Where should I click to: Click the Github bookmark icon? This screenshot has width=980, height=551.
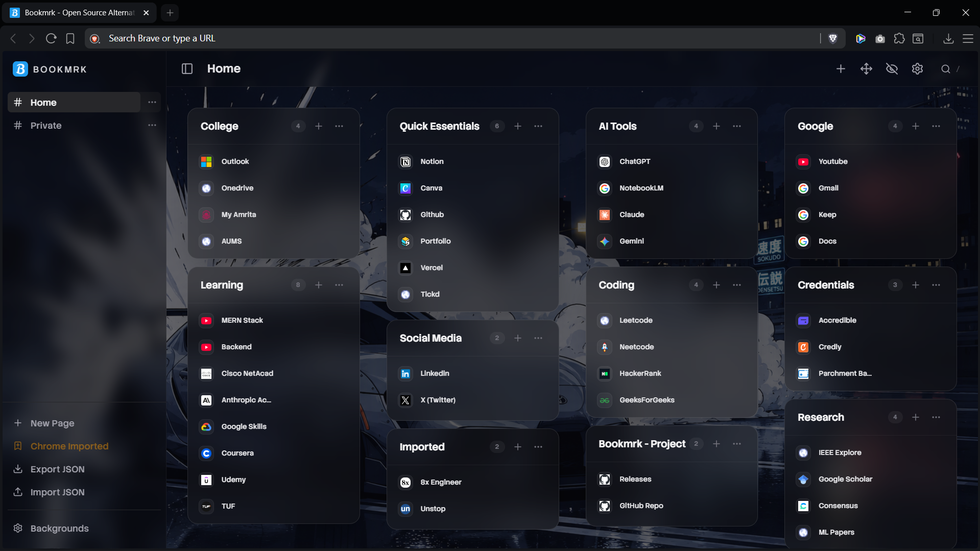(405, 215)
